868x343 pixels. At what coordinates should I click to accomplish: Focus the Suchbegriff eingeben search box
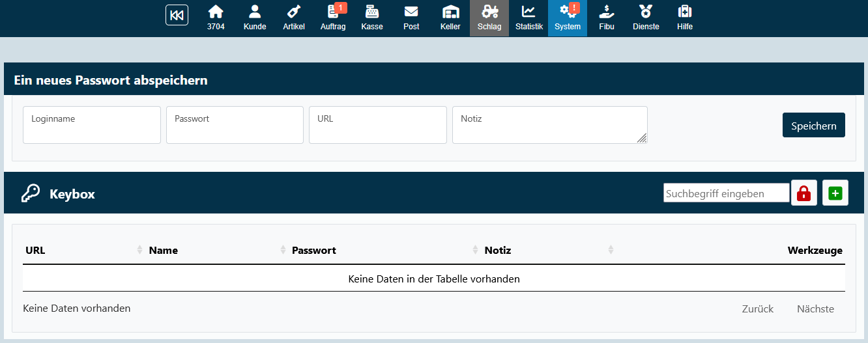[x=726, y=193]
